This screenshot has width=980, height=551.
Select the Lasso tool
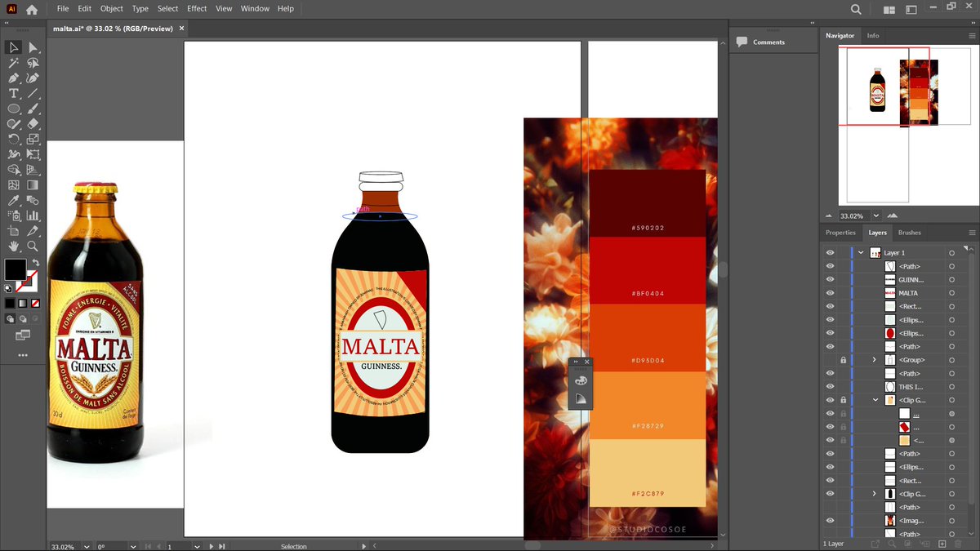33,63
